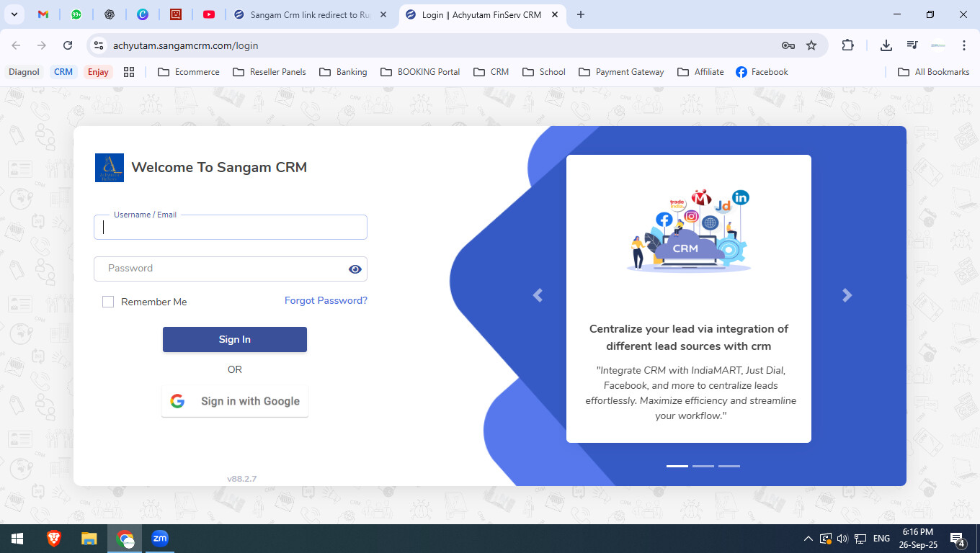The height and width of the screenshot is (553, 980).
Task: Focus the Username / Email field
Action: (231, 228)
